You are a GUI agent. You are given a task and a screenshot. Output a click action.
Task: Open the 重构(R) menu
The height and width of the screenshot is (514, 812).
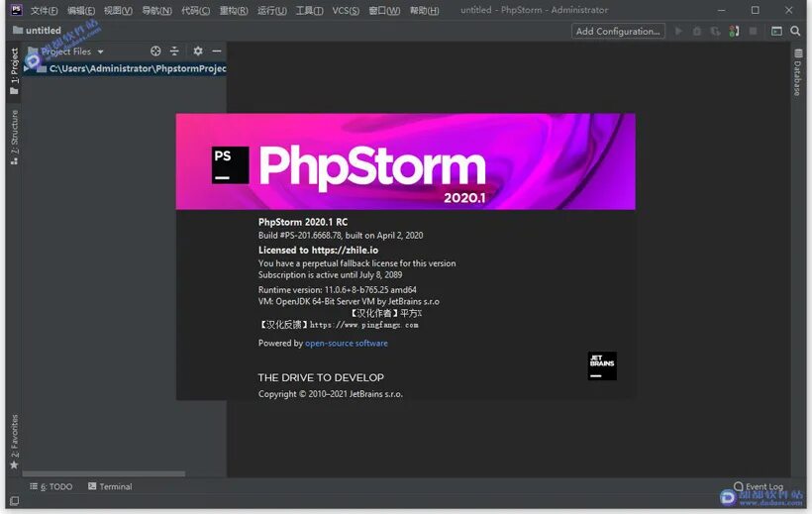click(x=234, y=10)
